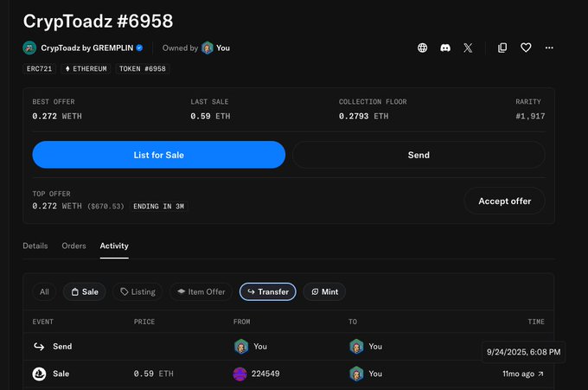Click the From avatar in Send row
The image size is (588, 390).
click(x=241, y=347)
